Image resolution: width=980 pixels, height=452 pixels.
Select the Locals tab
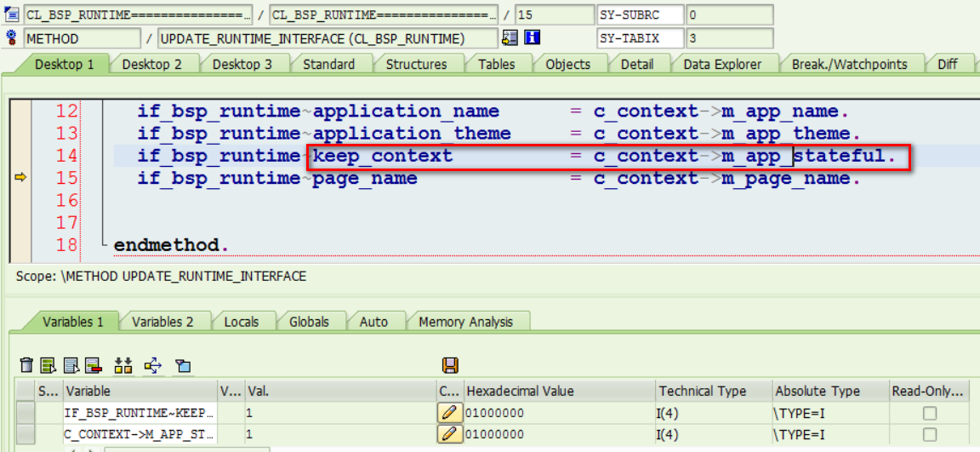click(x=242, y=322)
